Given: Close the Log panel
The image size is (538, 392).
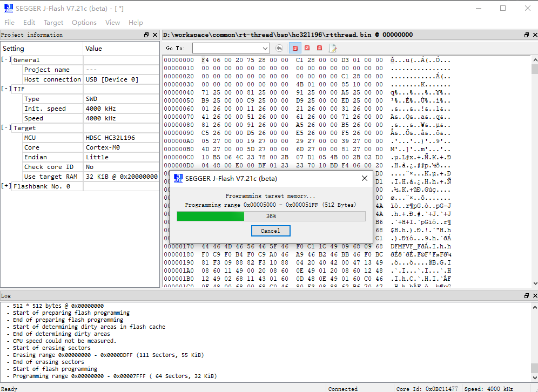Looking at the screenshot, I should pyautogui.click(x=534, y=296).
